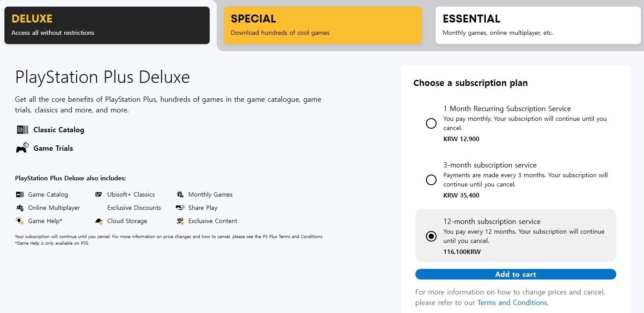Viewport: 644px width, 313px height.
Task: Click the Exclusive Discounts benefit text
Action: [x=134, y=208]
